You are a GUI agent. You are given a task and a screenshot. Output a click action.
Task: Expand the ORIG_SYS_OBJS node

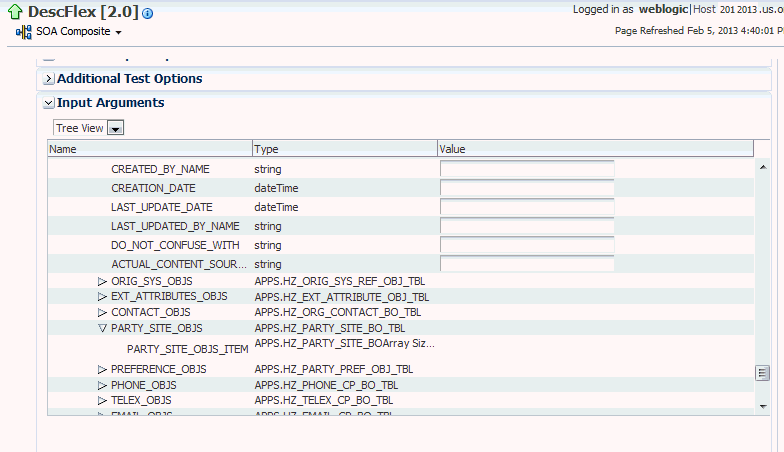coord(102,282)
